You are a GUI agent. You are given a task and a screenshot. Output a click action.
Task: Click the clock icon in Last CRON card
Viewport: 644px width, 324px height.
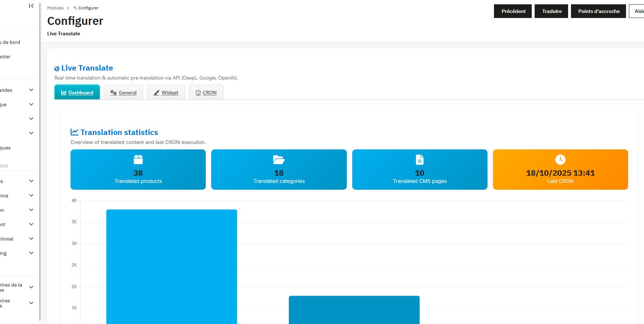point(560,159)
